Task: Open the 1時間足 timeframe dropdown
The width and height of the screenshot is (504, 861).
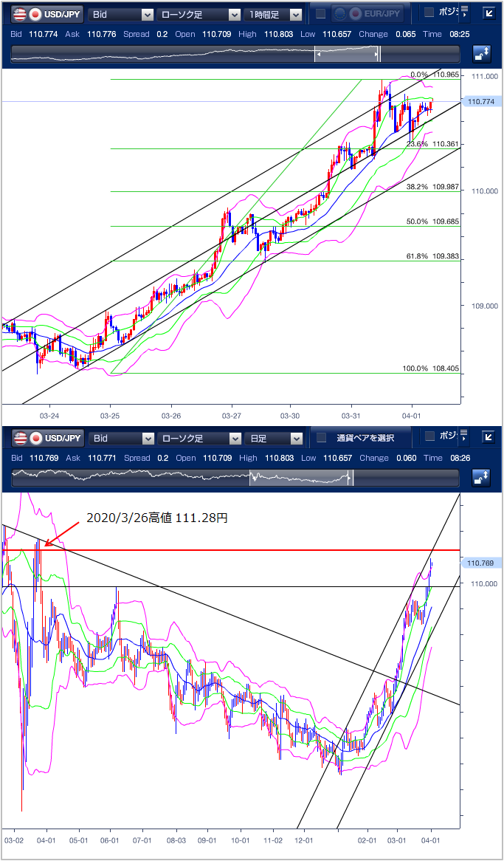Action: coord(274,14)
